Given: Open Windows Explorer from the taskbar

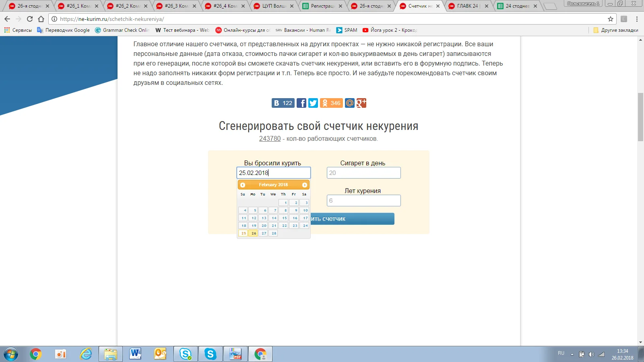Looking at the screenshot, I should [x=111, y=354].
